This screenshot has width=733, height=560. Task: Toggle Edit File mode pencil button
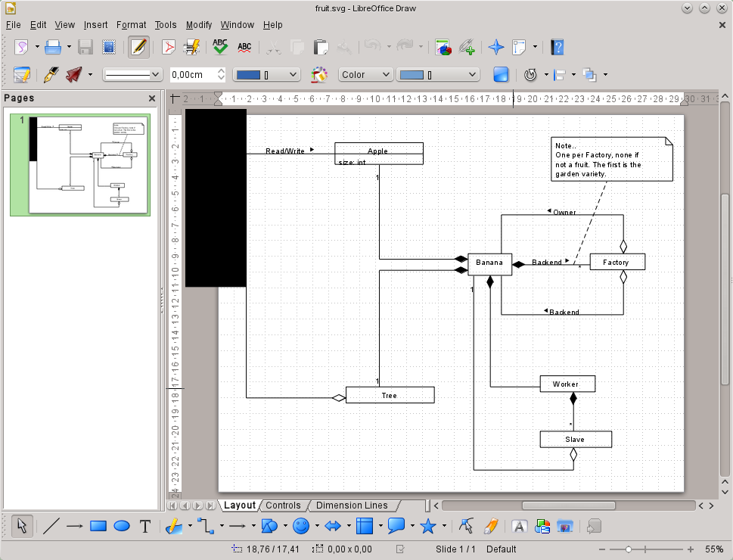click(138, 48)
